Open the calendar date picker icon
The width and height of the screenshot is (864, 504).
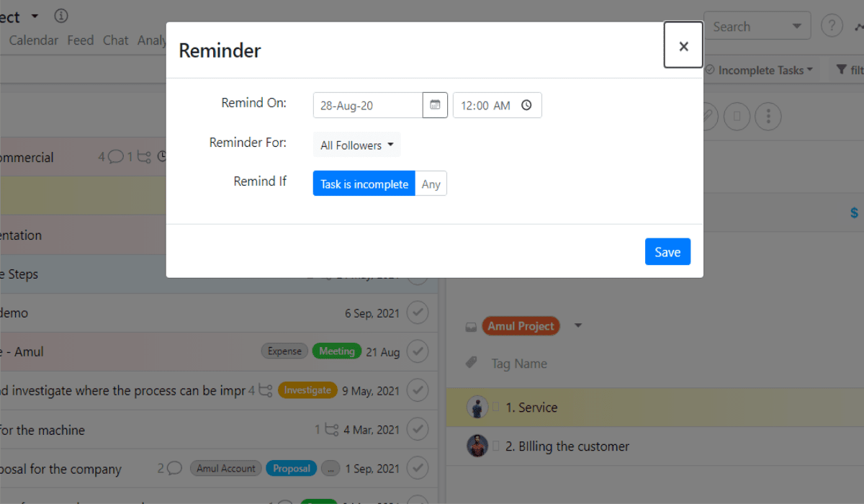coord(435,105)
